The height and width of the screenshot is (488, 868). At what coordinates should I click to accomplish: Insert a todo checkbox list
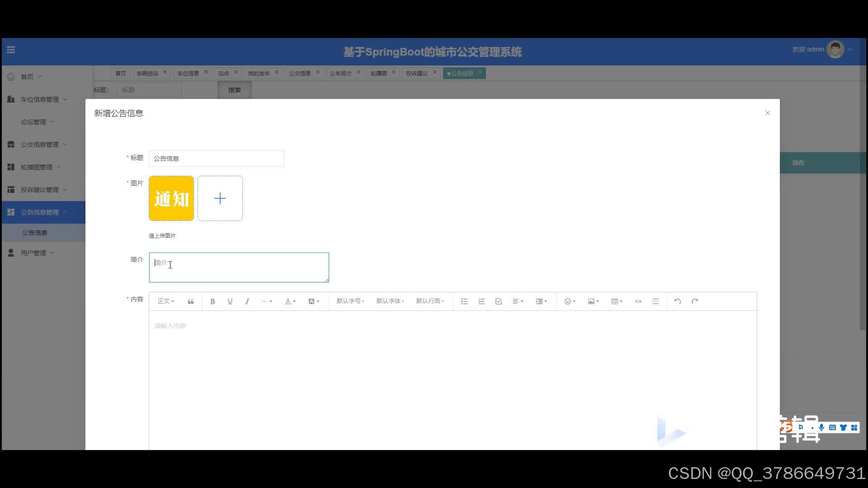coord(499,301)
